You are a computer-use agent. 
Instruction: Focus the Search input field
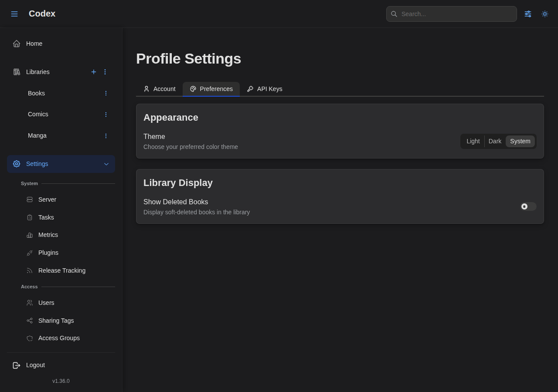click(x=452, y=14)
